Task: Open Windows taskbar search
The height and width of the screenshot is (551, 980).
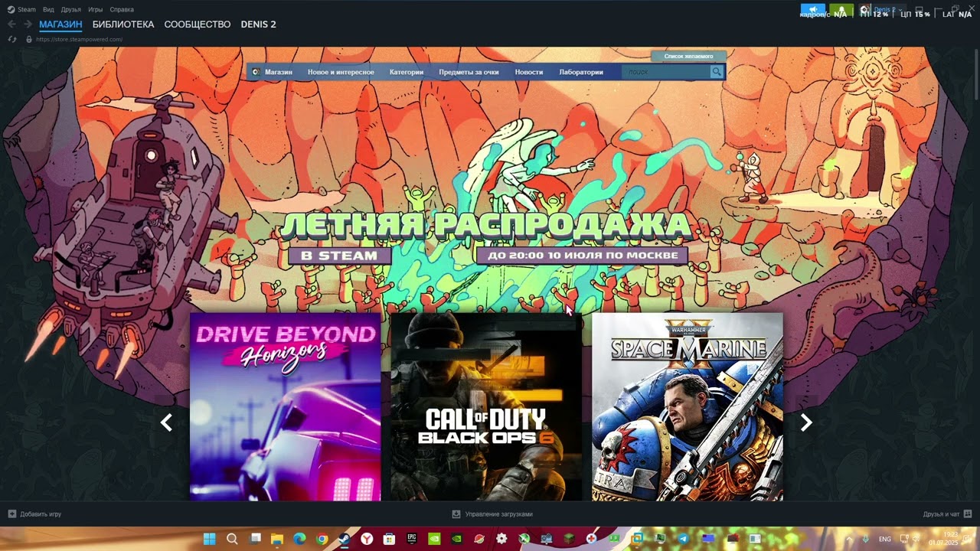Action: (x=232, y=539)
